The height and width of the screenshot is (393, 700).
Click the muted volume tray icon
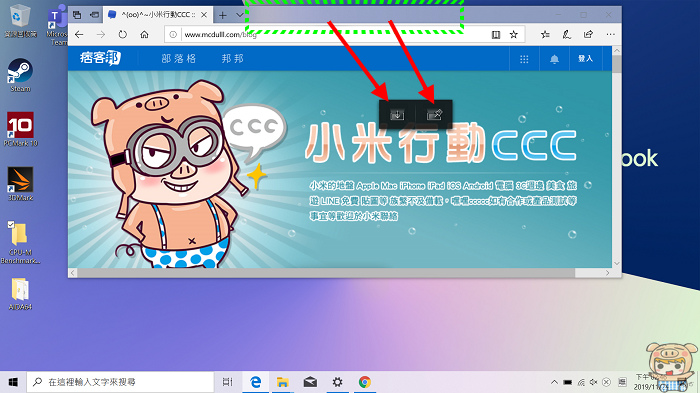tap(593, 382)
